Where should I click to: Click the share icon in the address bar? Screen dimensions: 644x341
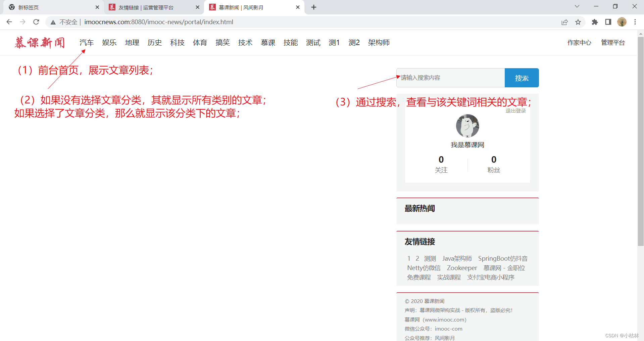(x=564, y=22)
